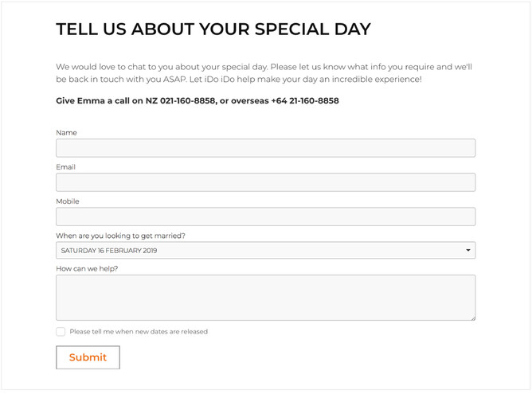Click the textarea resize handle corner
The width and height of the screenshot is (532, 394).
point(472,317)
